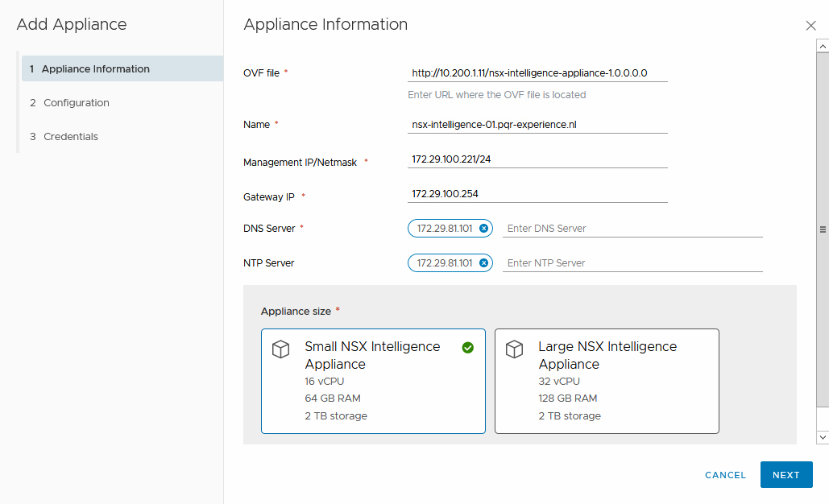This screenshot has width=829, height=504.
Task: Click the CANCEL button
Action: [725, 475]
